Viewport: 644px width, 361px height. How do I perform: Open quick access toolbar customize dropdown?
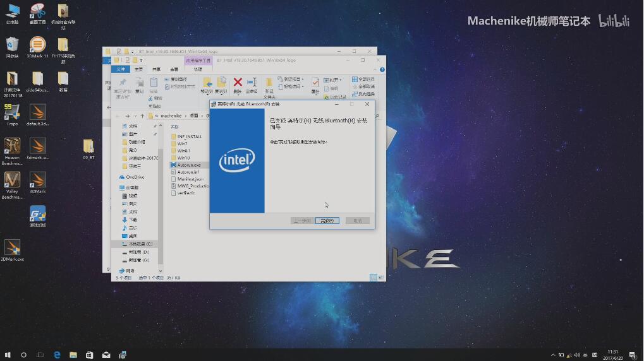(x=142, y=61)
